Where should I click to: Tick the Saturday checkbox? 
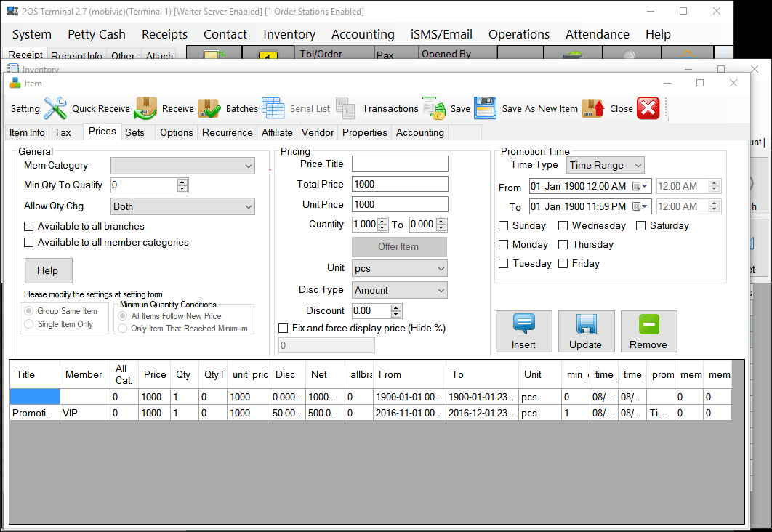tap(640, 226)
